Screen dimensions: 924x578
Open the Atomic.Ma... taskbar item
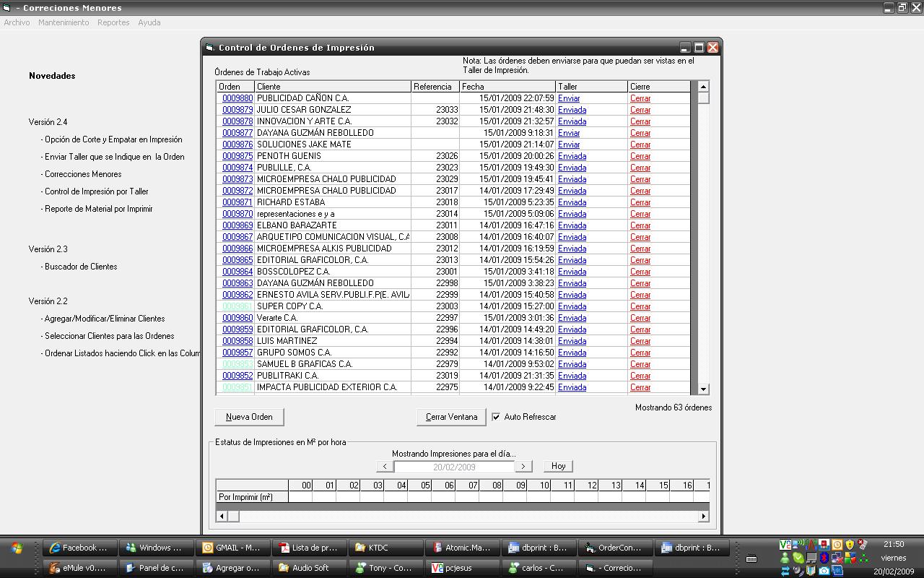pyautogui.click(x=461, y=548)
